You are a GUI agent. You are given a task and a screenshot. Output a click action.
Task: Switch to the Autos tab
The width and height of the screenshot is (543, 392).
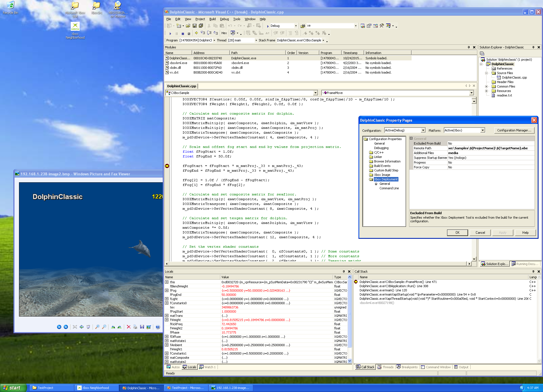coord(173,367)
